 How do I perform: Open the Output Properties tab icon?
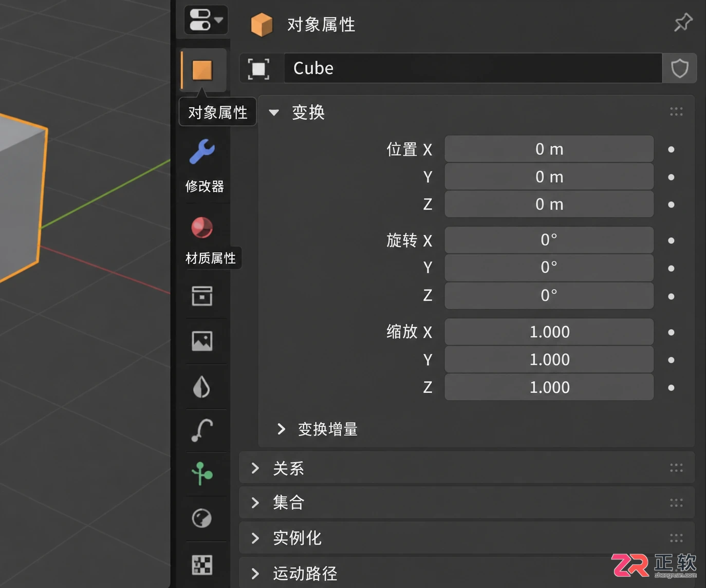pyautogui.click(x=202, y=296)
